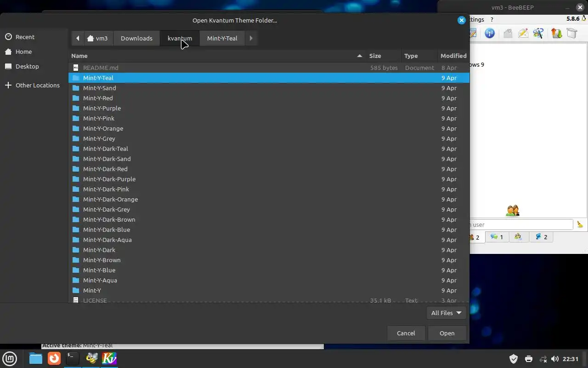Sort file list by Modified column
Image resolution: width=588 pixels, height=368 pixels.
click(x=453, y=56)
